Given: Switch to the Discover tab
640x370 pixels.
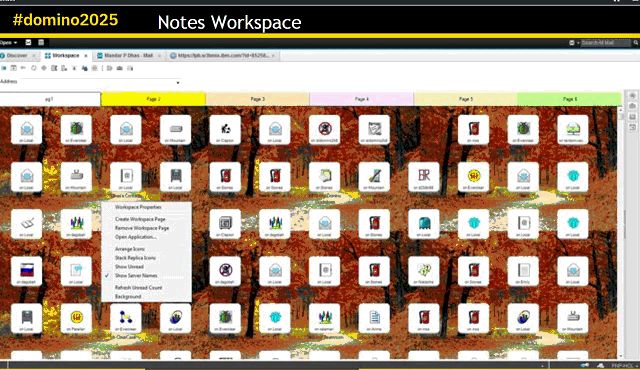Looking at the screenshot, I should (16, 55).
